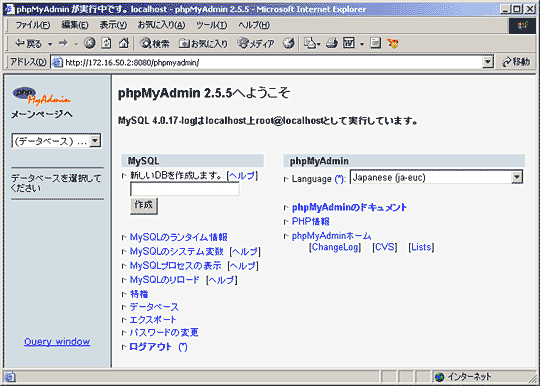Click the Discuss icon in toolbar
Screen dimensions: 540x386
(375, 43)
